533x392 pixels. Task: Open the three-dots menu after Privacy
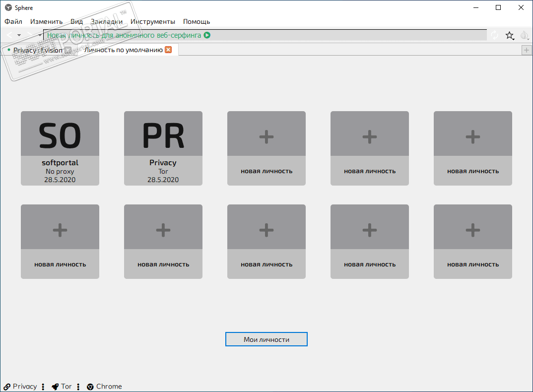click(x=43, y=387)
